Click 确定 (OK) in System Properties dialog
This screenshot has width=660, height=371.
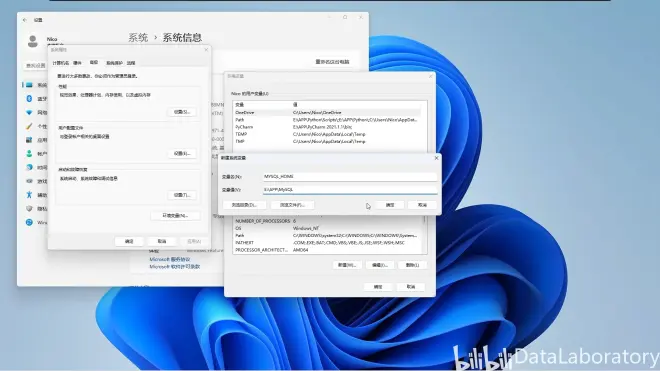click(129, 241)
